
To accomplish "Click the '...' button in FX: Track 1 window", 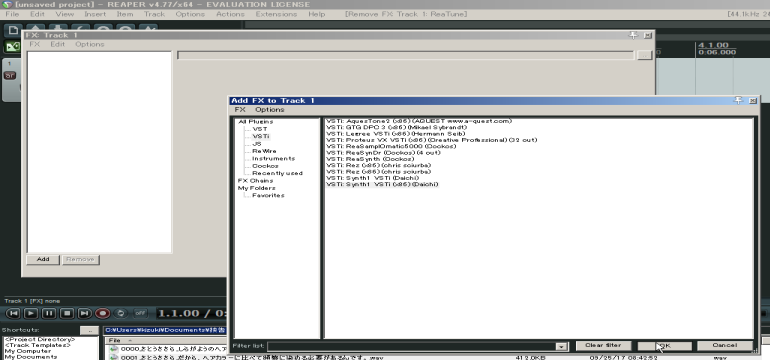I will point(644,55).
